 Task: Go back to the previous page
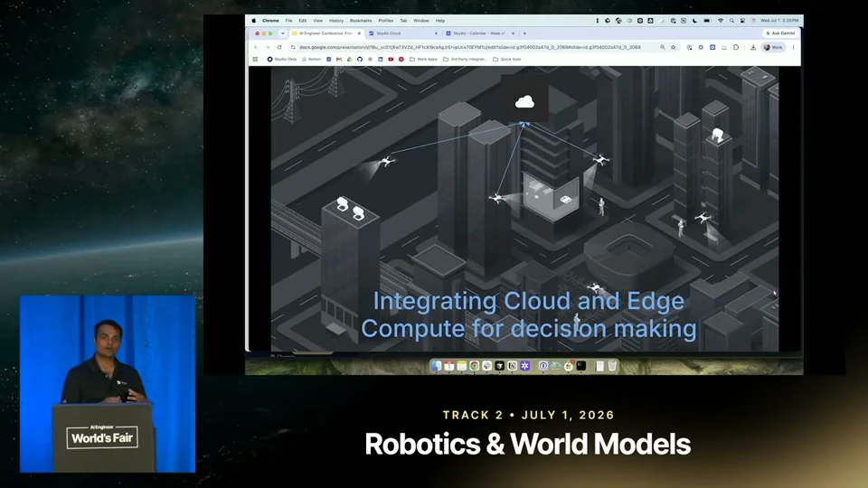pyautogui.click(x=256, y=47)
